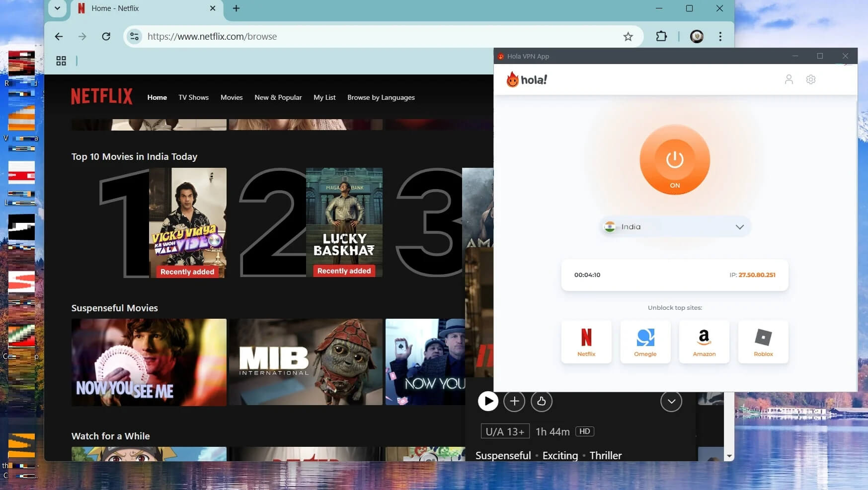Go to Movies in the Netflix navigation
Viewport: 868px width, 490px height.
[x=232, y=97]
